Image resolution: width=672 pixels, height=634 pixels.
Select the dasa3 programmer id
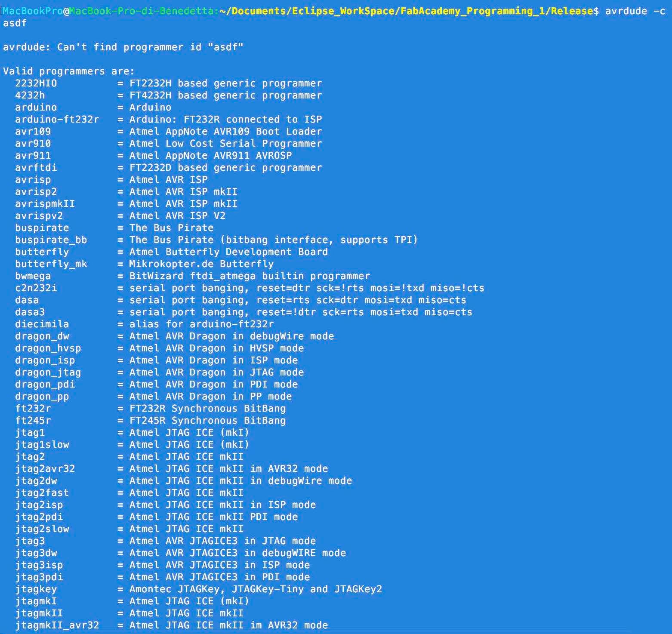pyautogui.click(x=30, y=312)
